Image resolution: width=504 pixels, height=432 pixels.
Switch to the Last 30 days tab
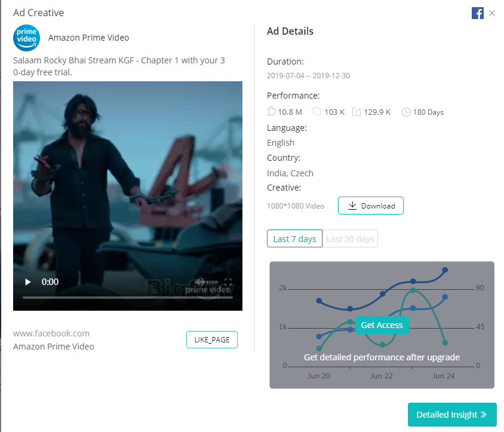coord(350,238)
